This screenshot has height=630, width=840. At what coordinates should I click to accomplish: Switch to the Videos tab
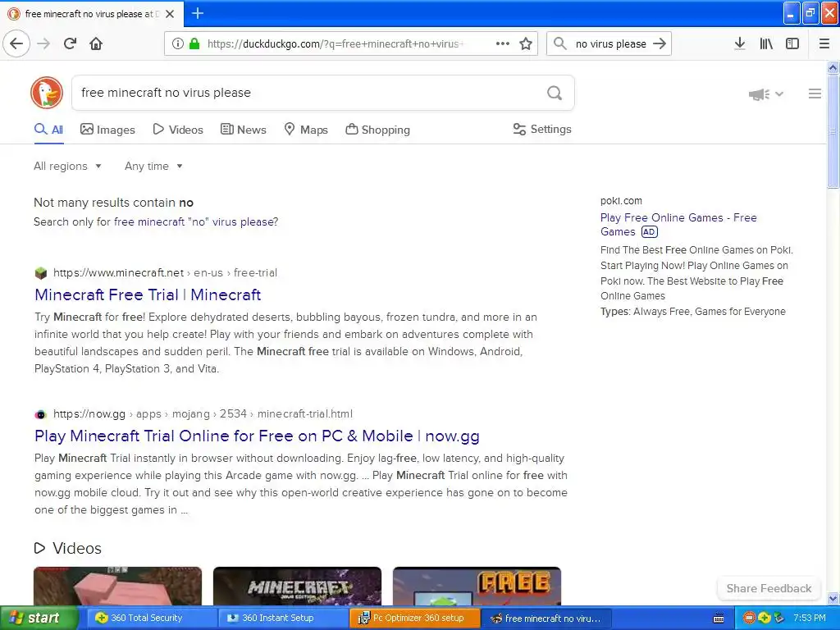click(178, 130)
